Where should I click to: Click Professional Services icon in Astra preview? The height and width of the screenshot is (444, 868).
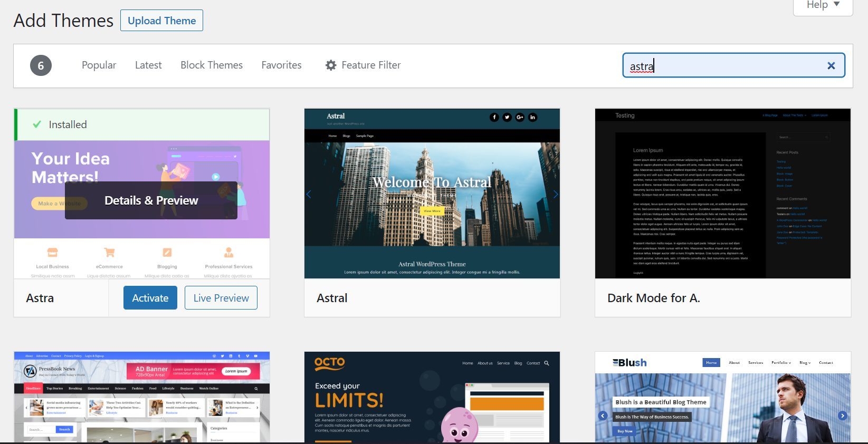tap(228, 252)
